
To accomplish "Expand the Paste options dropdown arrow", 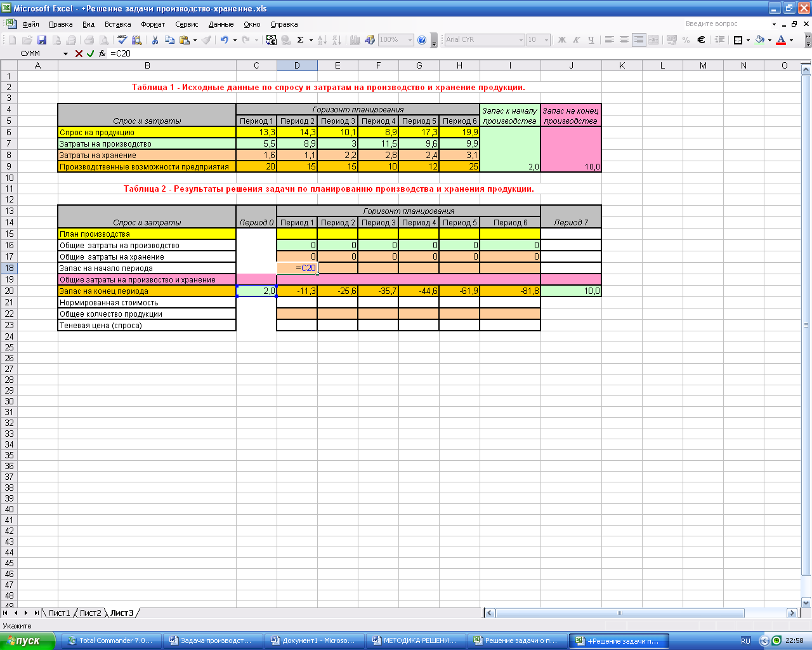I will click(x=195, y=40).
